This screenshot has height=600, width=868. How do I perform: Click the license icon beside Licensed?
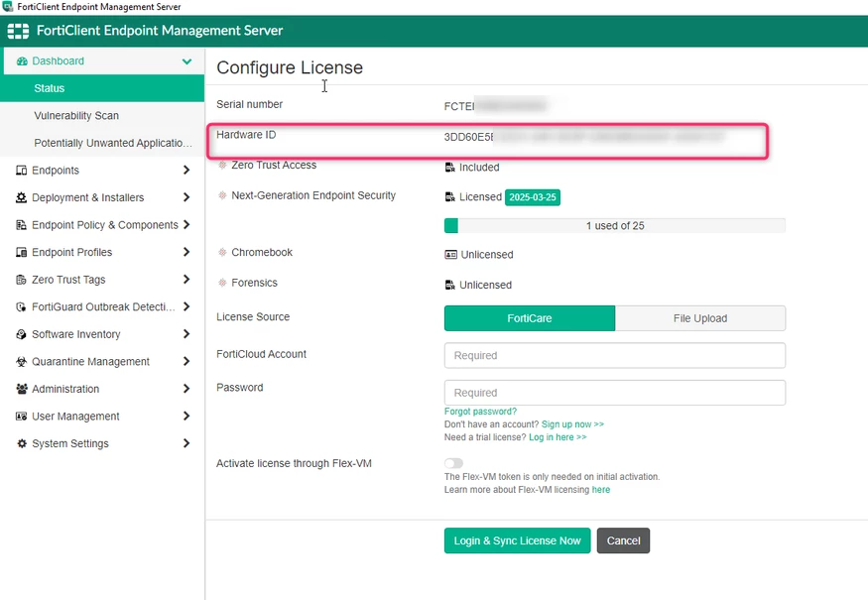450,197
